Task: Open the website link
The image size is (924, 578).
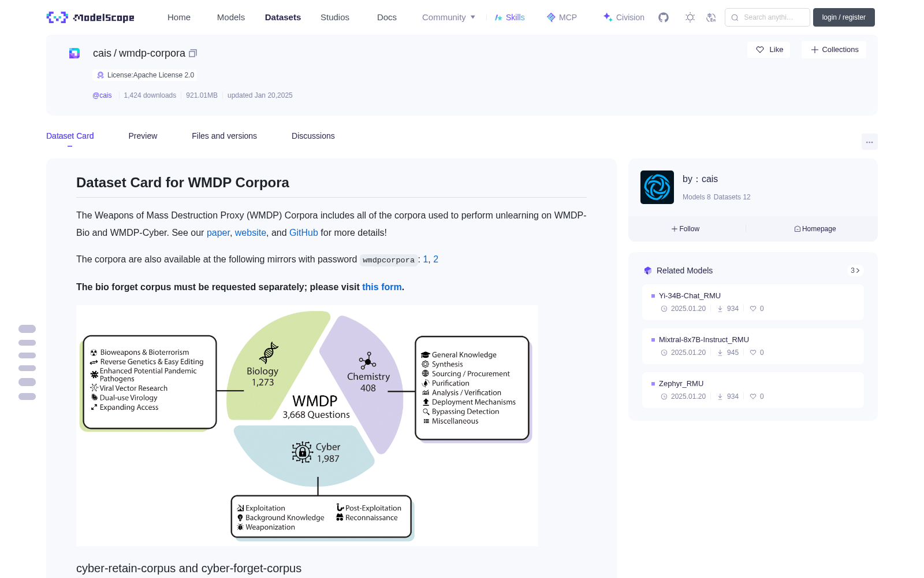Action: pos(251,232)
